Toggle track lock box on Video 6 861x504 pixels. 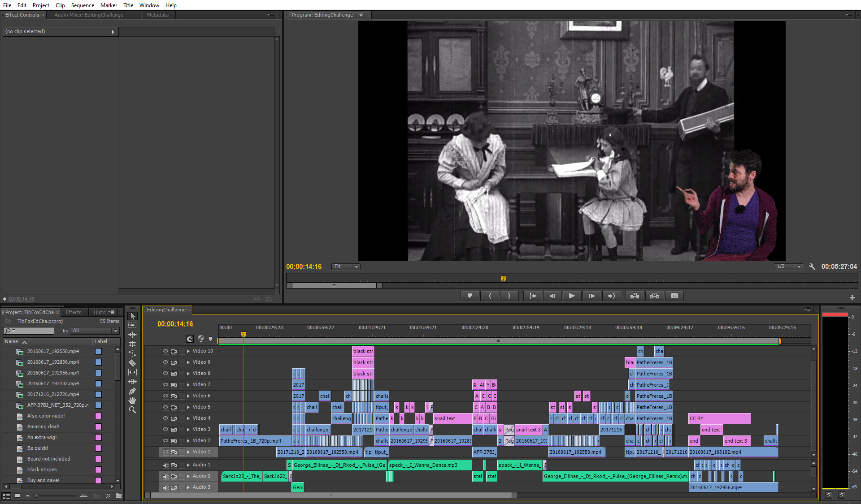coord(182,396)
